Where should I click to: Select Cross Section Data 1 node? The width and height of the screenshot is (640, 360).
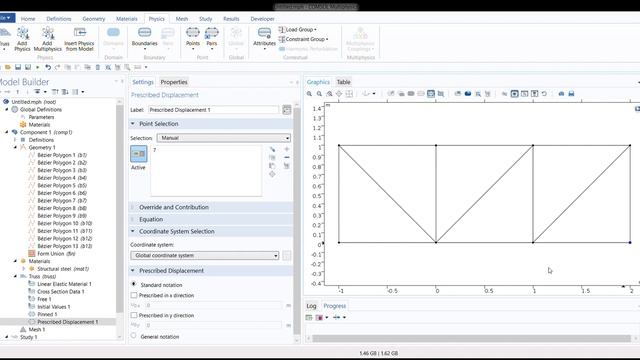[x=60, y=291]
